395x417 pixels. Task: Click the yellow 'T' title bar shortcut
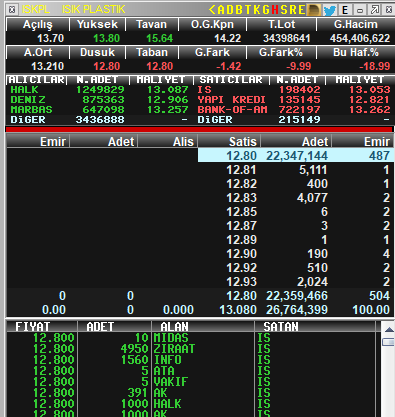tap(248, 10)
